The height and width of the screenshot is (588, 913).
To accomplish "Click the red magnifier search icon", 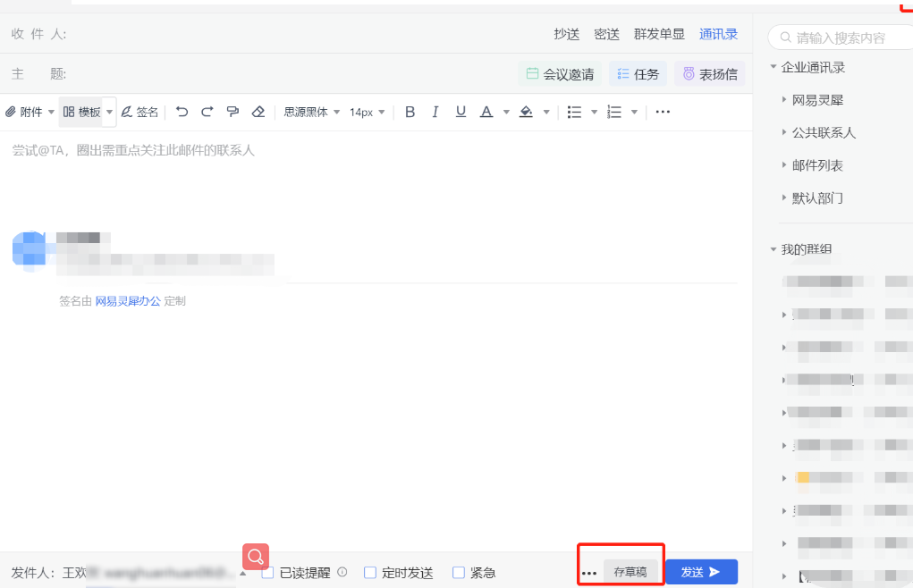I will pos(256,558).
